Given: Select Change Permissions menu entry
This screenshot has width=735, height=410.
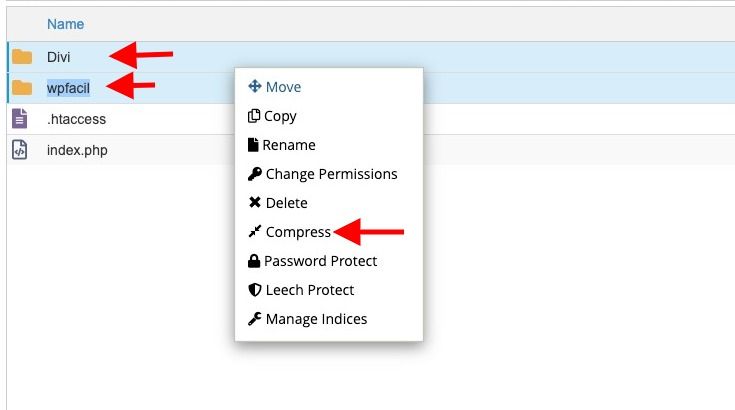Looking at the screenshot, I should click(x=331, y=174).
